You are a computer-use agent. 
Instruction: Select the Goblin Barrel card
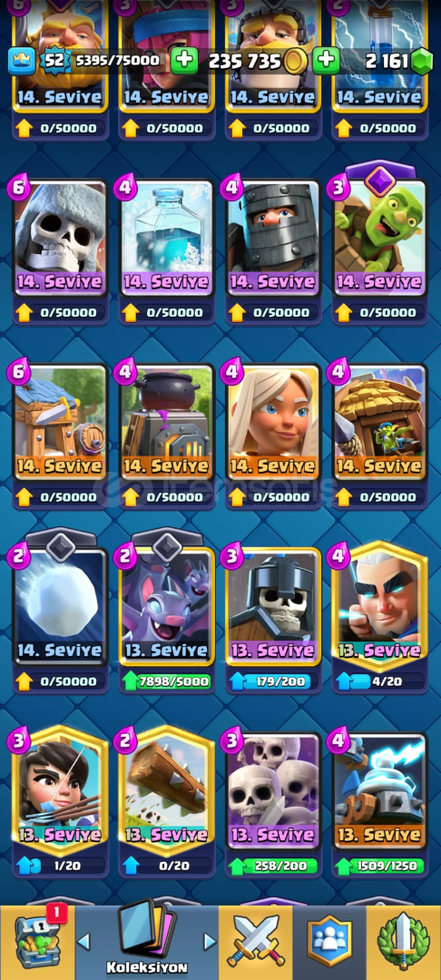(380, 238)
